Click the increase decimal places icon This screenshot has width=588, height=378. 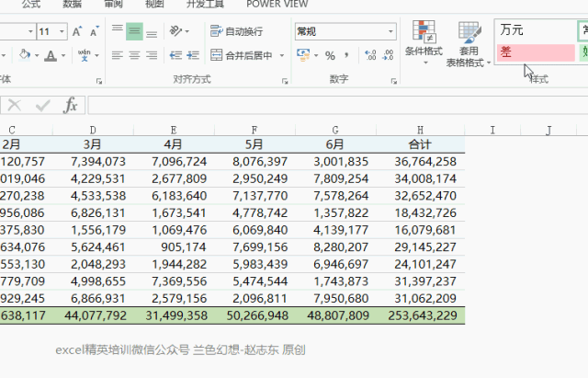[x=370, y=55]
